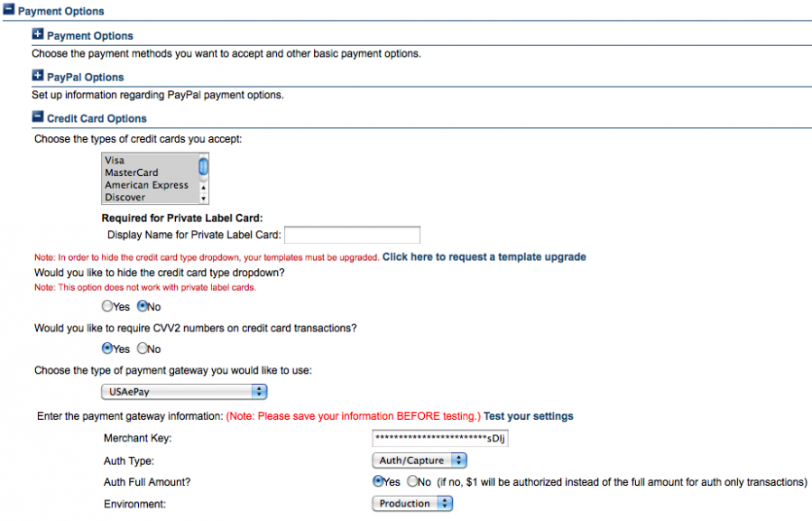The width and height of the screenshot is (812, 521).
Task: Collapse the Credit Card Options minus icon
Action: pyautogui.click(x=38, y=117)
